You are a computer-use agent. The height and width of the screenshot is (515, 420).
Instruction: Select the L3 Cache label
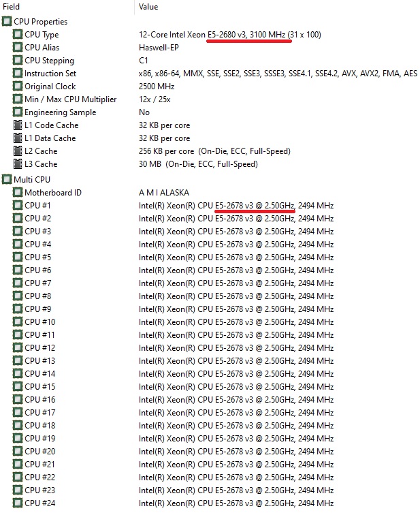pos(41,164)
